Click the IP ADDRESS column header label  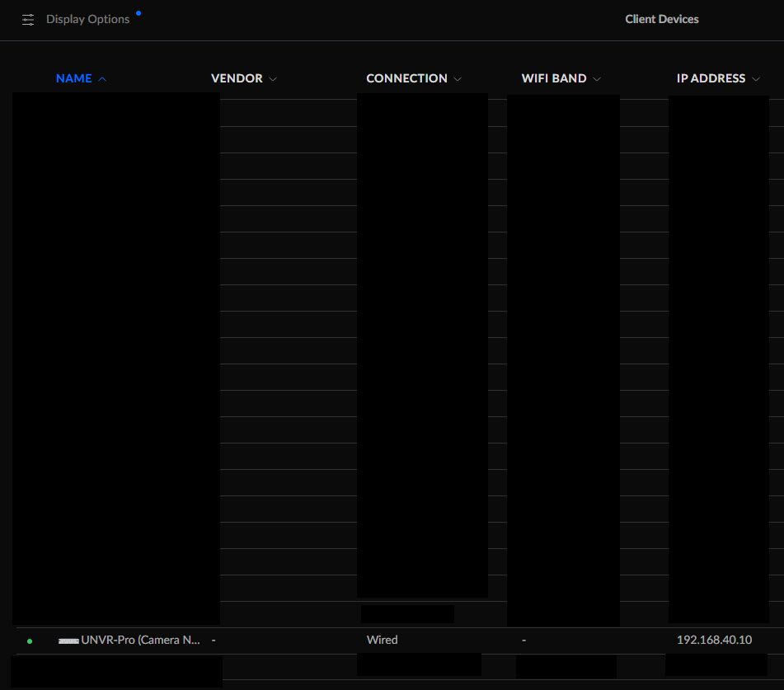tap(711, 78)
